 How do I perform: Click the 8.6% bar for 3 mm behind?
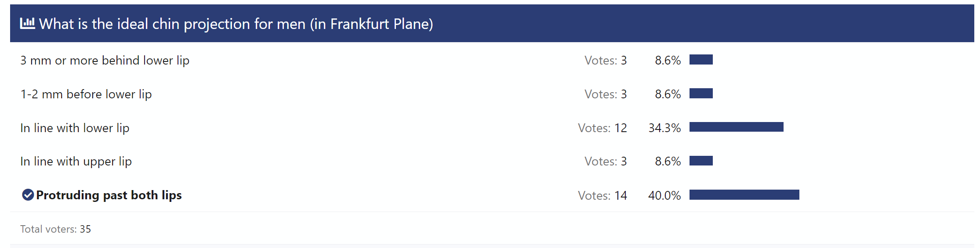pos(701,59)
